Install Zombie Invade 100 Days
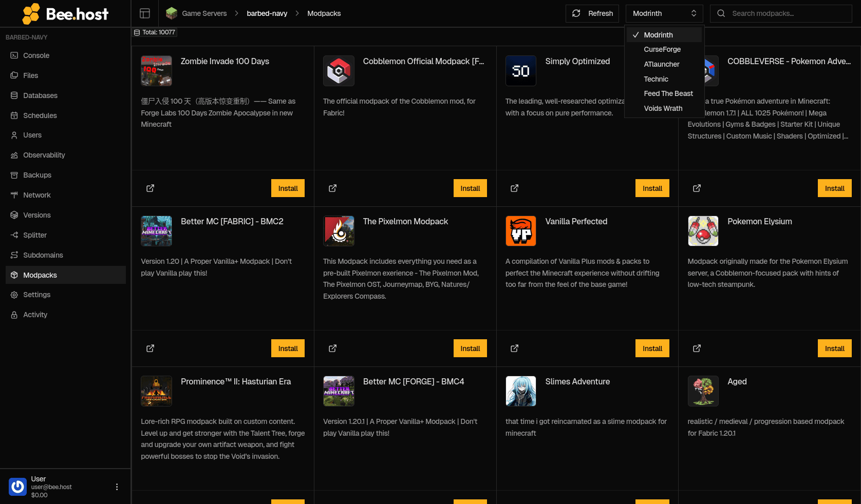861x504 pixels. point(288,188)
